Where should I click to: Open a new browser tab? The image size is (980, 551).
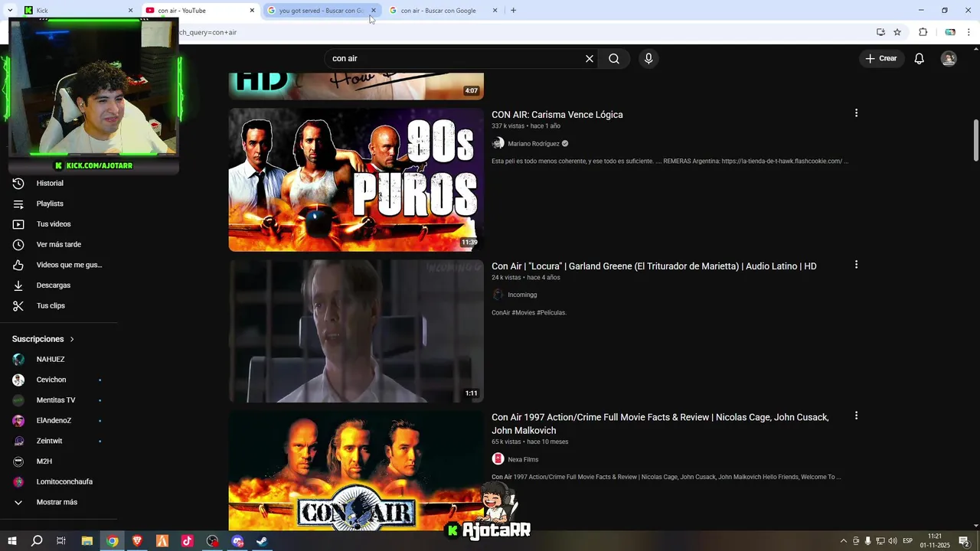(x=513, y=11)
